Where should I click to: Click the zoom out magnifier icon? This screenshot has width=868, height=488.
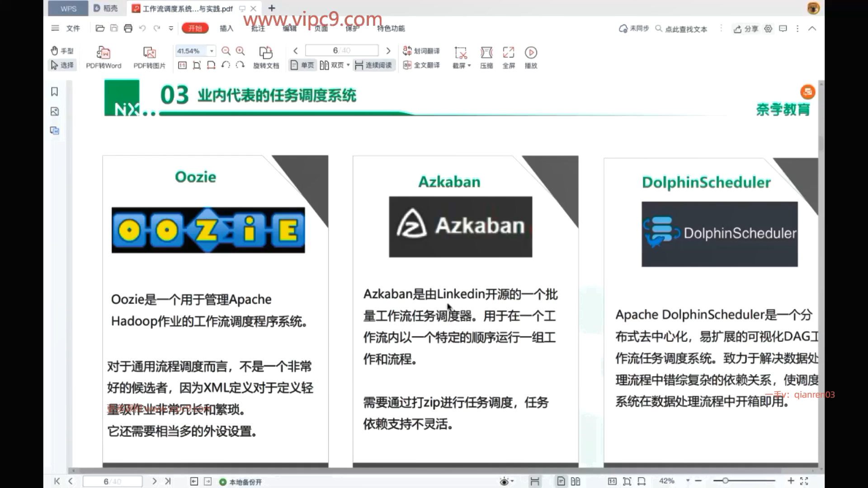point(226,51)
